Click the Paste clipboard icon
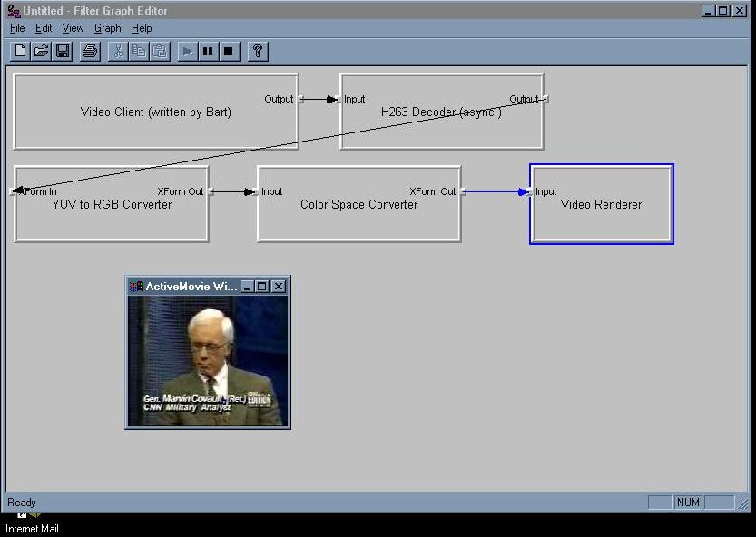Screen dimensions: 756x537 160,51
